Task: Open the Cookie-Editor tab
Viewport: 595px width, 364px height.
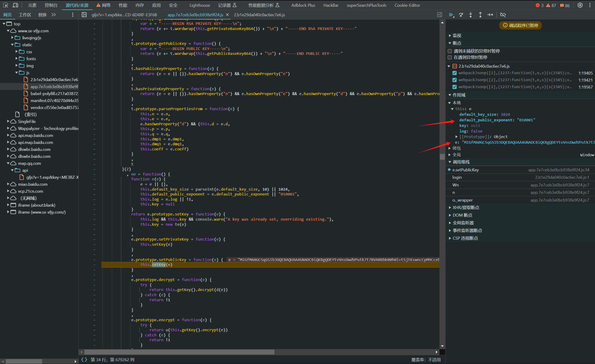Action: 407,5
